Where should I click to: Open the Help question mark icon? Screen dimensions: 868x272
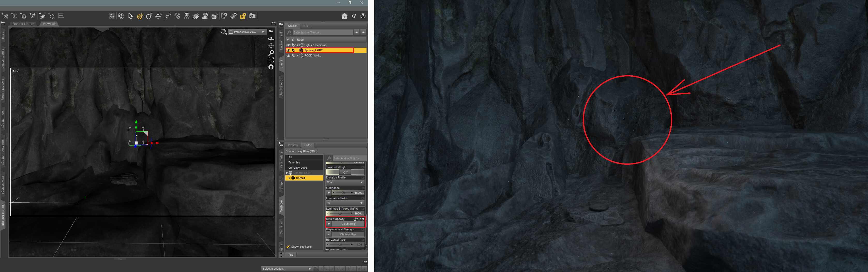[x=363, y=16]
